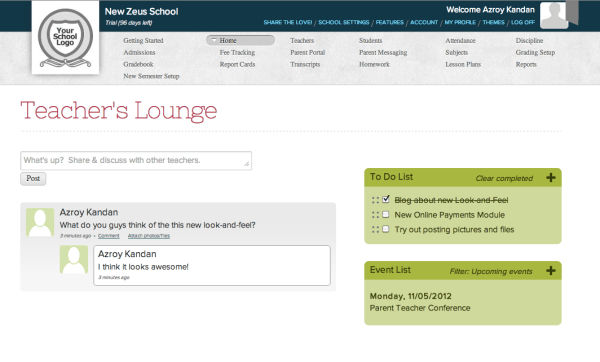Uncheck Blog about new Look-and-Feel task
600x362 pixels.
tap(386, 199)
